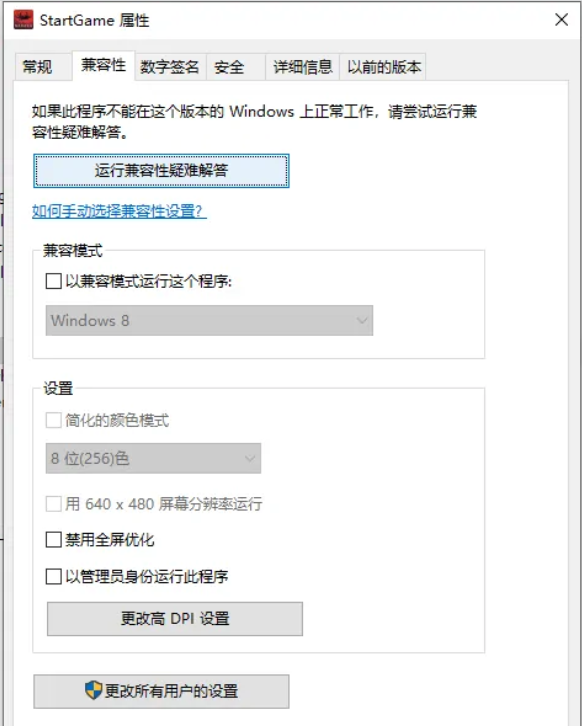Click the 更改高 DPI 设置 button
Screen dimensions: 582x726
point(175,619)
